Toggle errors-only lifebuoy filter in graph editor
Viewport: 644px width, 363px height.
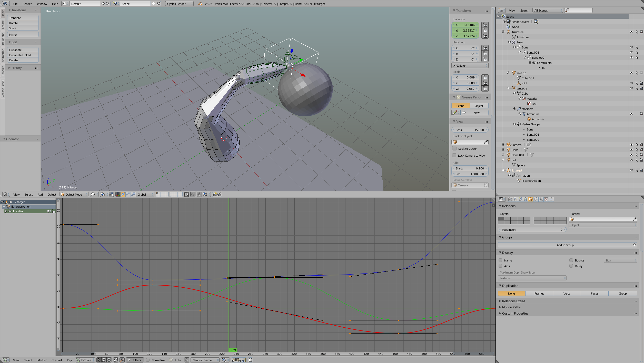pyautogui.click(x=109, y=360)
